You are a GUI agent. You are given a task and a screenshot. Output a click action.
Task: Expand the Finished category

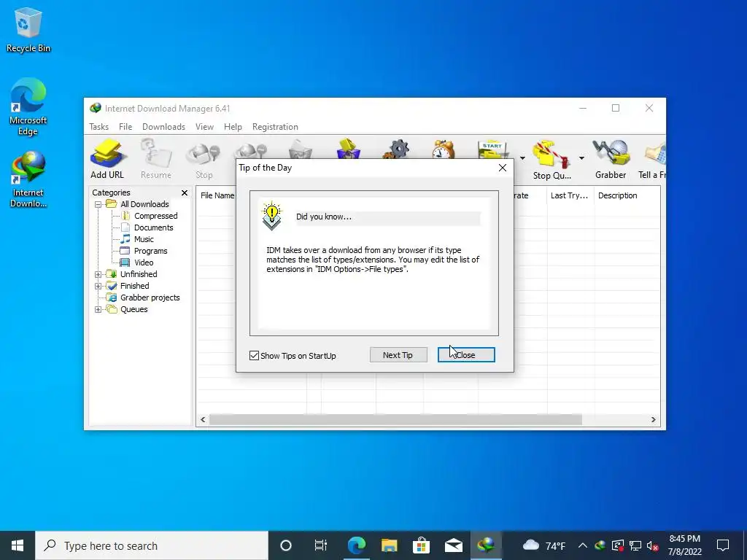pyautogui.click(x=98, y=286)
